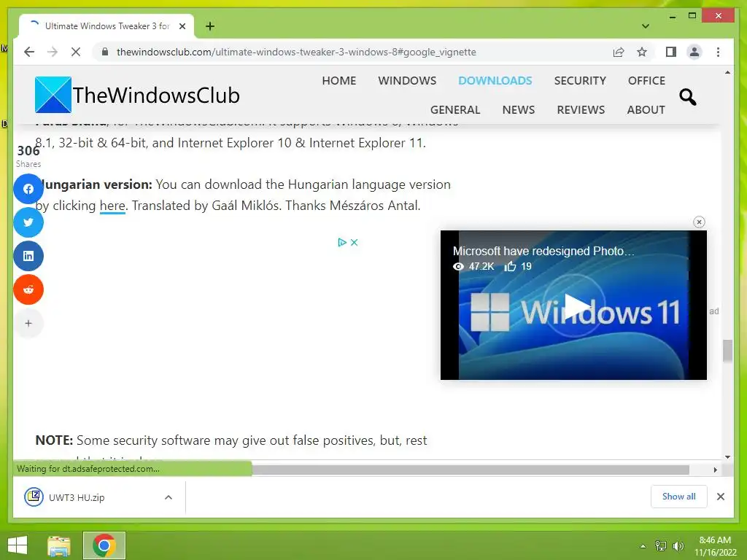Close the ad with the blue X
The width and height of the screenshot is (747, 560).
[x=354, y=242]
